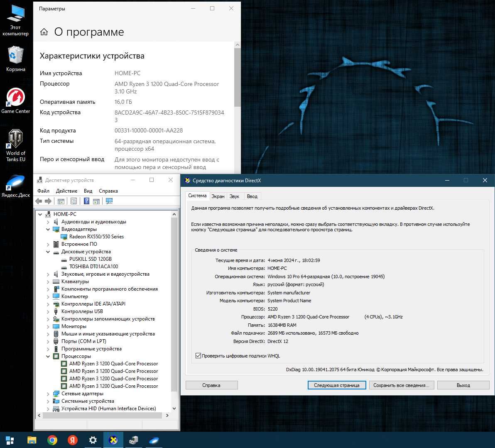Click the Properties icon in Device Manager toolbar
Image resolution: width=495 pixels, height=448 pixels.
pos(74,201)
